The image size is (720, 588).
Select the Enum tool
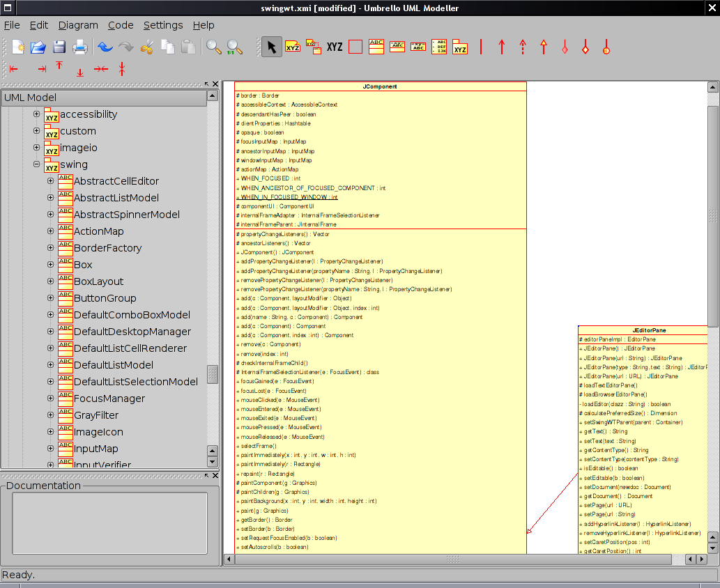coord(439,47)
